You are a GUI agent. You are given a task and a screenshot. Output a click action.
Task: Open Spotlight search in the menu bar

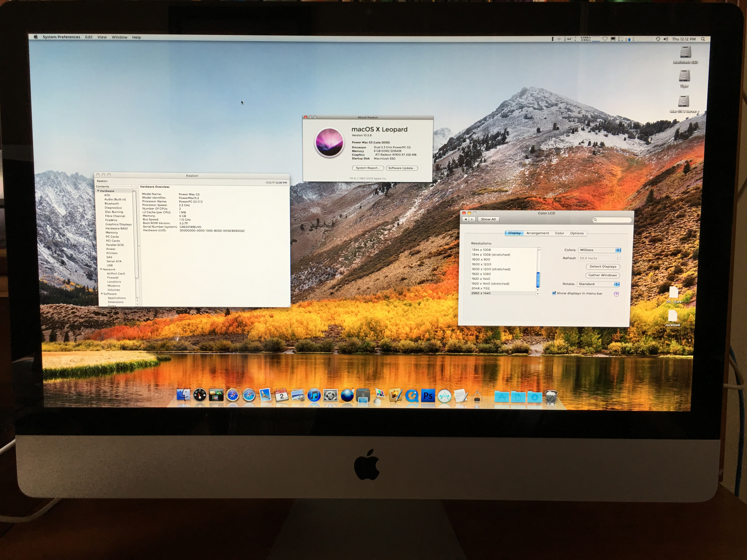(703, 39)
